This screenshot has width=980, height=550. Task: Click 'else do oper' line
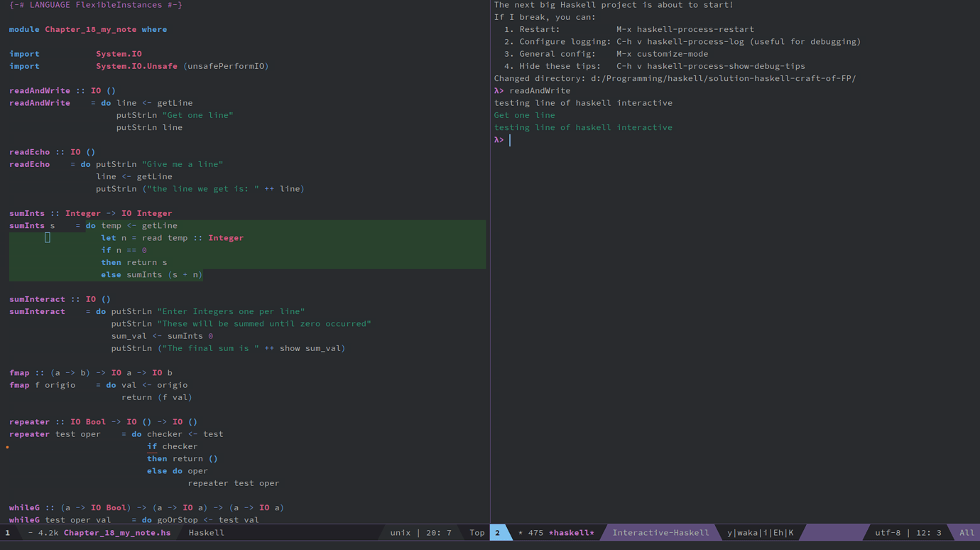[178, 470]
